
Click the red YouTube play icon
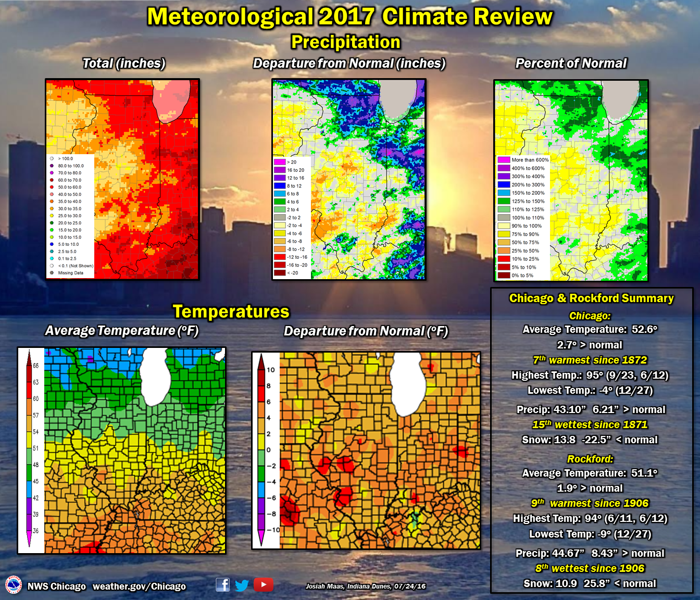(x=264, y=585)
